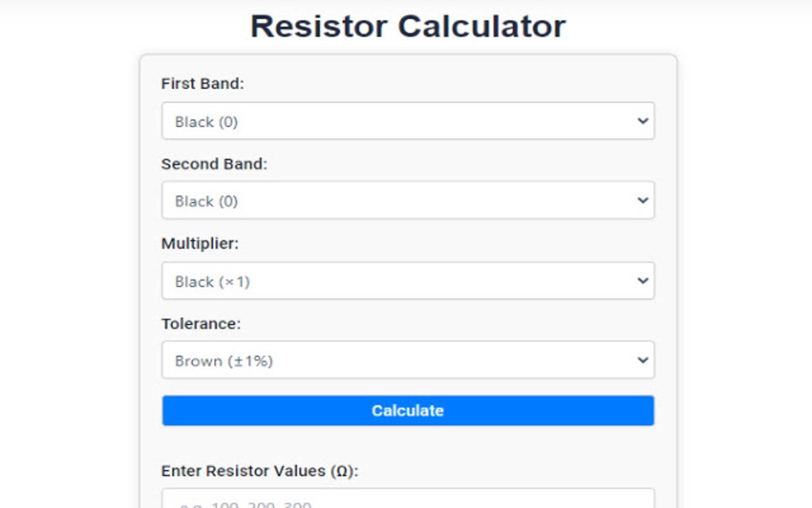Click the First Band dropdown chevron arrow
812x508 pixels.
pyautogui.click(x=643, y=121)
